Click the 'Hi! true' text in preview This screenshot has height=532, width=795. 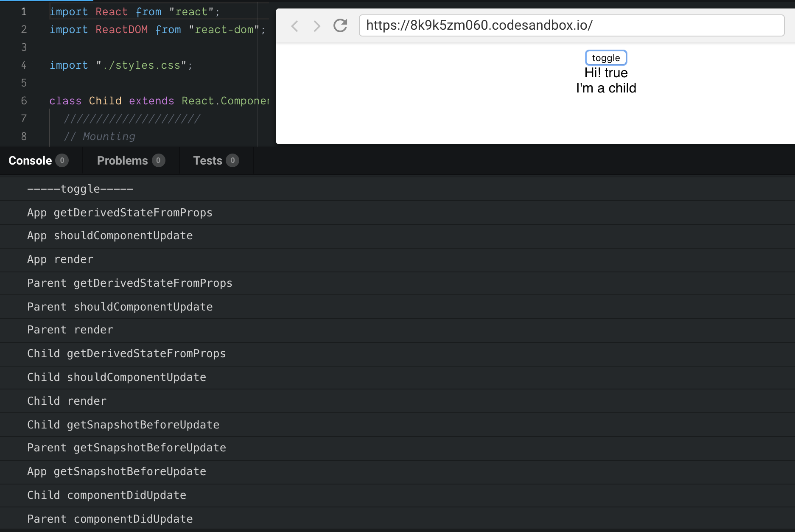(606, 73)
